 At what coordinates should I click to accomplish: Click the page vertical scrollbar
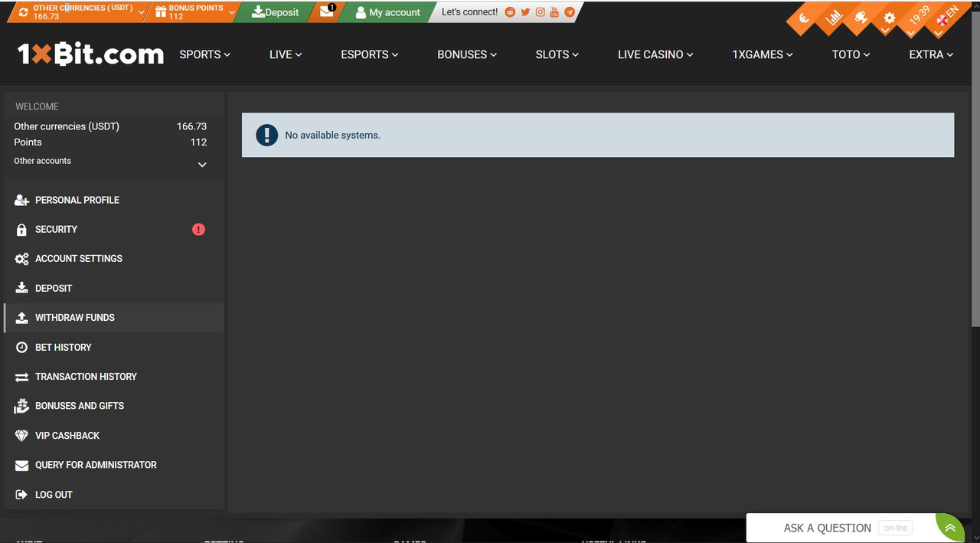[975, 168]
